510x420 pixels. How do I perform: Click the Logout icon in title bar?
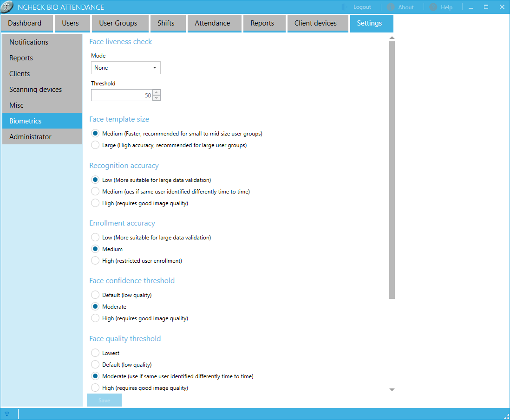point(345,7)
